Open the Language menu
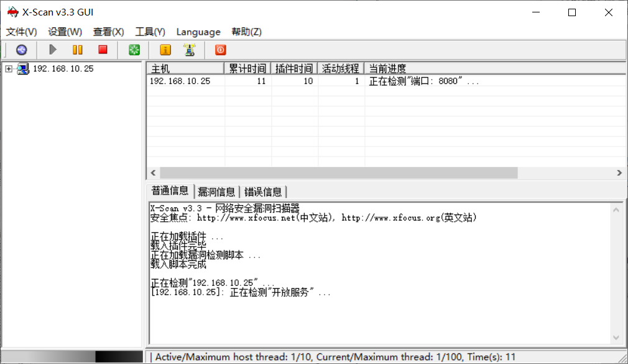The height and width of the screenshot is (364, 628). [198, 32]
